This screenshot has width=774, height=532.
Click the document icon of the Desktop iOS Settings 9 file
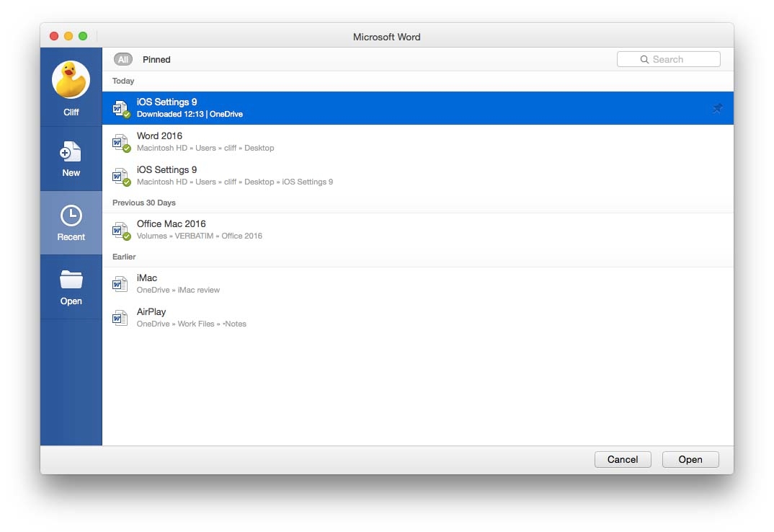(x=120, y=177)
